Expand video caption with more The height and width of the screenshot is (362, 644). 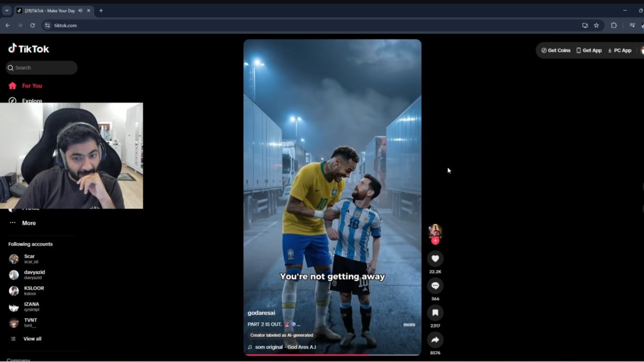(409, 324)
